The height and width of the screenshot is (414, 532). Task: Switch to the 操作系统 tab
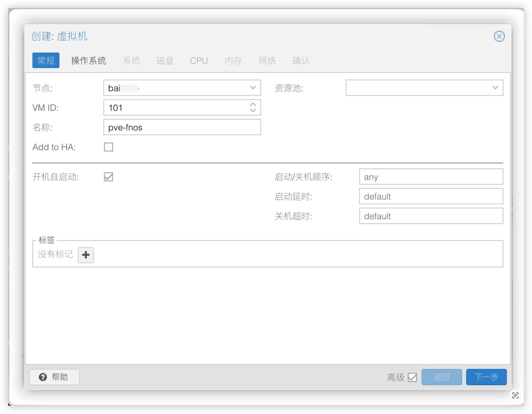[x=89, y=60]
